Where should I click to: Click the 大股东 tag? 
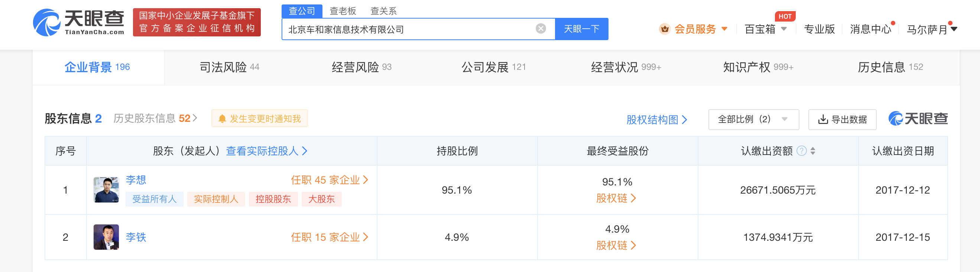click(321, 199)
